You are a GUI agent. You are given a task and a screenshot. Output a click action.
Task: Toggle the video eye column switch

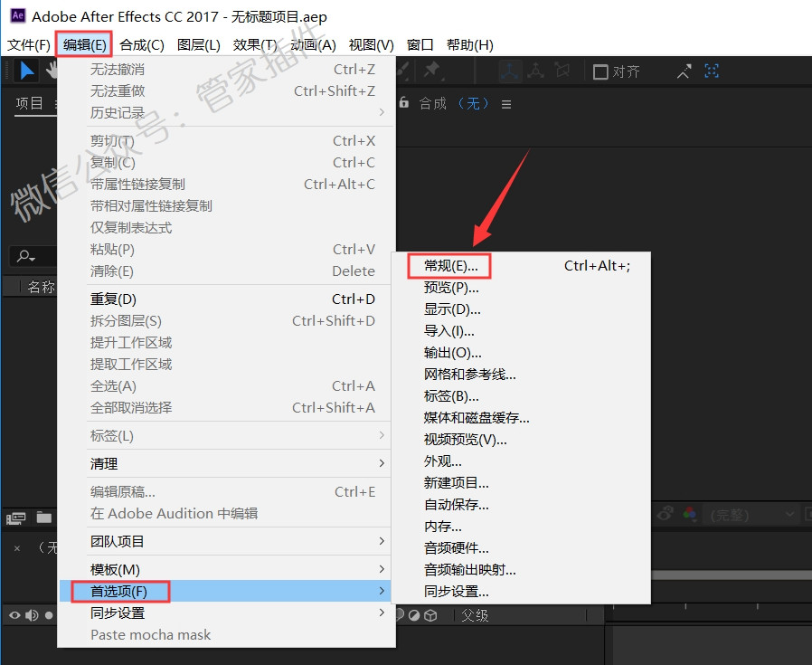(14, 615)
